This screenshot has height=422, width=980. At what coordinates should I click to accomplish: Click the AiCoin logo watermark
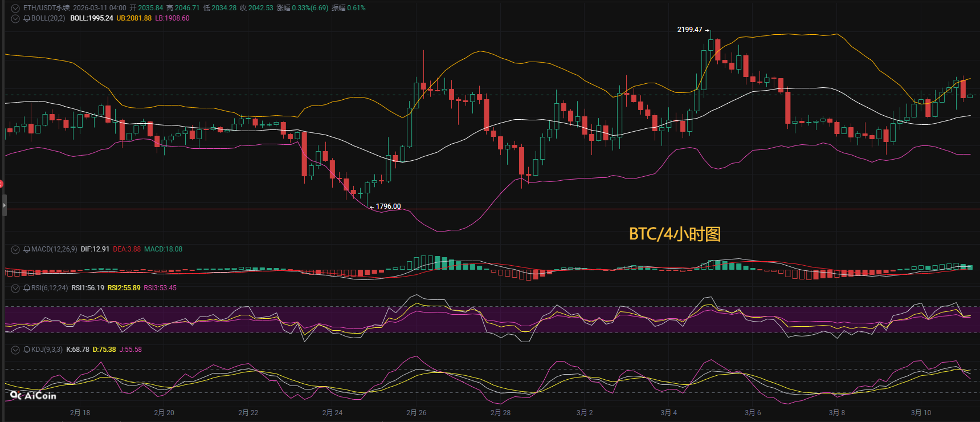(x=33, y=395)
